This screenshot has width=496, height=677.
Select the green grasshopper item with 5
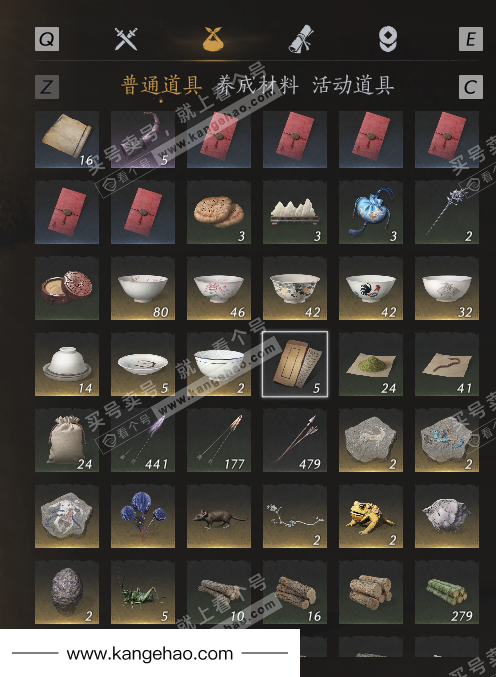[143, 592]
